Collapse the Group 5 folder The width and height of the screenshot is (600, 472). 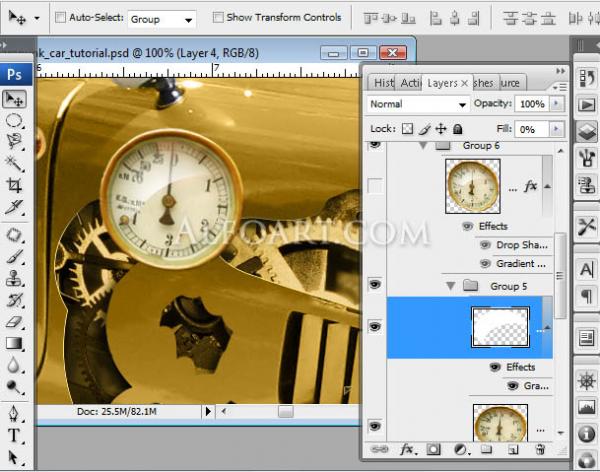(x=451, y=286)
